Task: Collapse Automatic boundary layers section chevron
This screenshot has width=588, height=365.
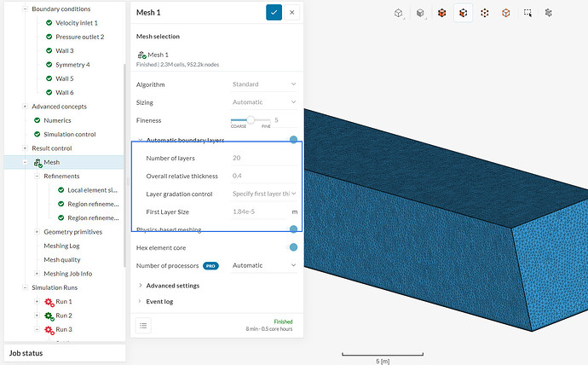Action: pyautogui.click(x=141, y=140)
